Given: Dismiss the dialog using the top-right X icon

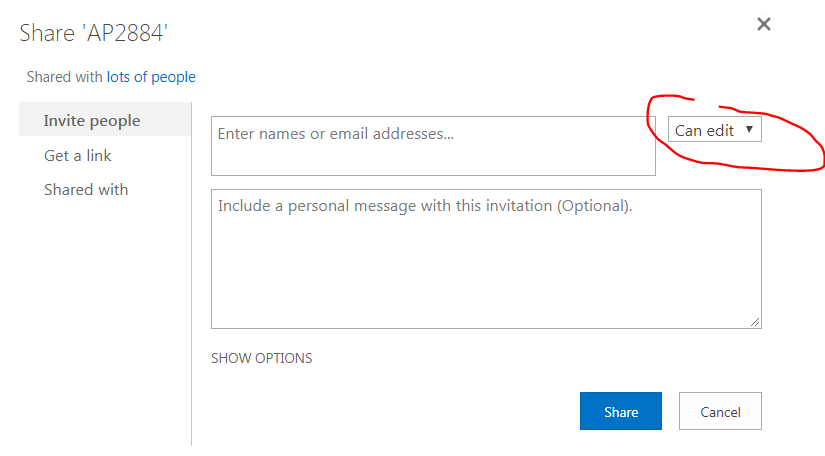Looking at the screenshot, I should 764,24.
